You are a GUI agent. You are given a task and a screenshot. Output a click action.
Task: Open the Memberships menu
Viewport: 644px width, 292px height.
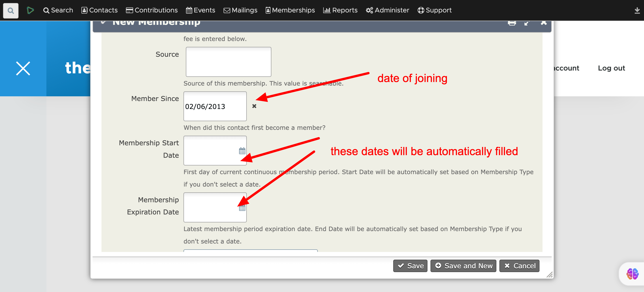(290, 10)
